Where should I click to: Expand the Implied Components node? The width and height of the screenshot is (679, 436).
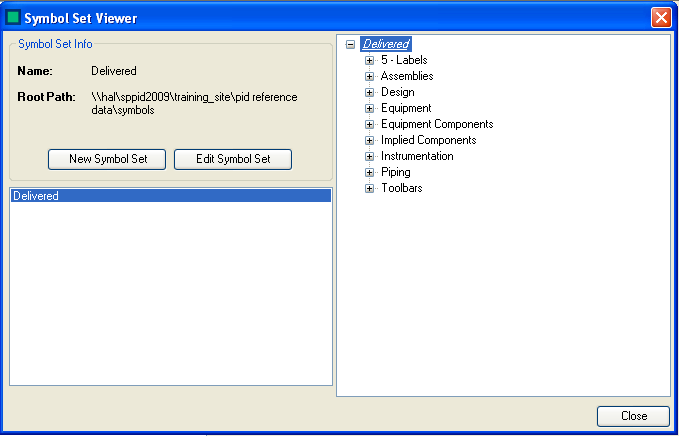369,140
